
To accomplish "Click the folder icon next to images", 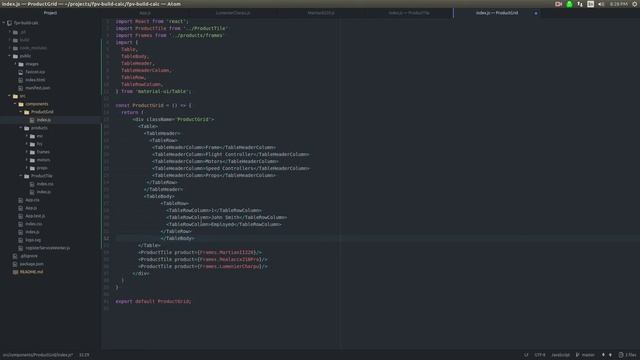I will click(21, 64).
